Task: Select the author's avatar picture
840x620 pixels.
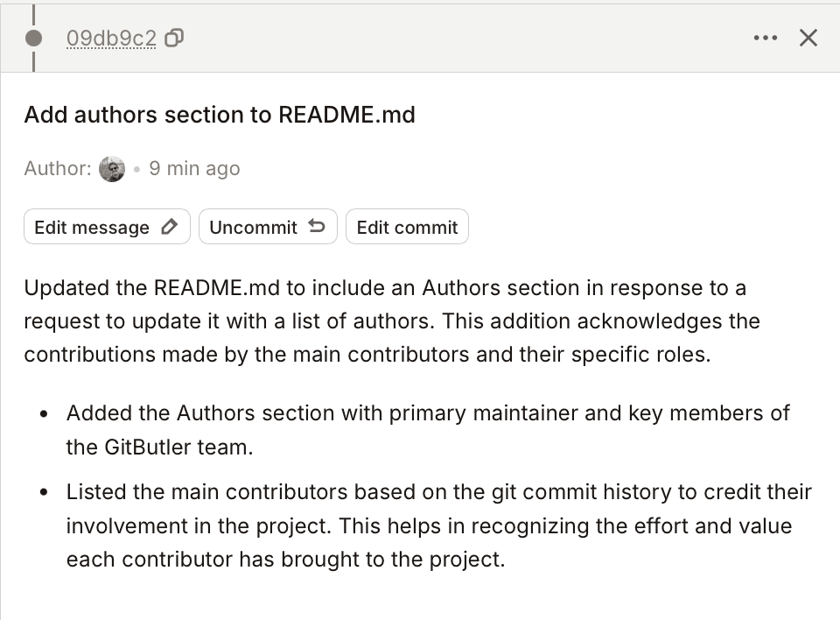Action: [112, 168]
